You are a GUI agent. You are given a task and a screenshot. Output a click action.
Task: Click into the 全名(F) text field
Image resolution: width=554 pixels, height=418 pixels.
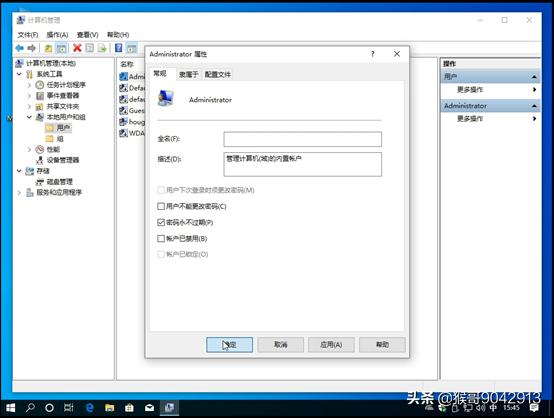(302, 139)
